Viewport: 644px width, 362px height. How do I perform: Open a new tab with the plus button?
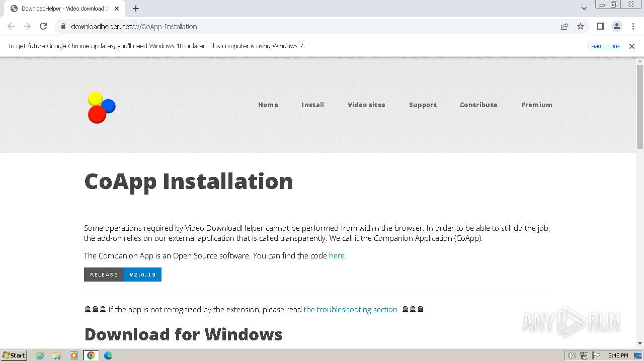pos(136,9)
